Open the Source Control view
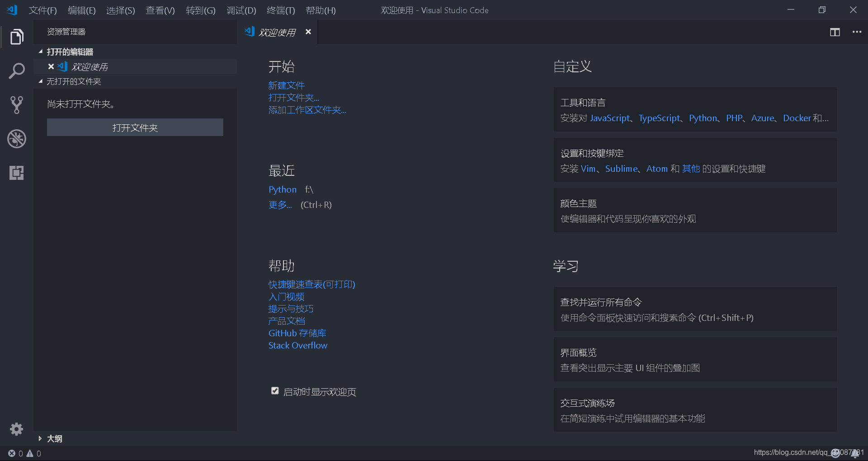 (17, 105)
